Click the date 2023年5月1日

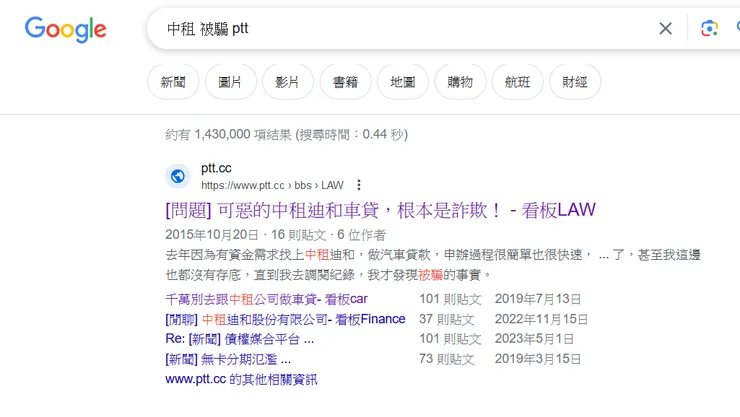point(534,339)
